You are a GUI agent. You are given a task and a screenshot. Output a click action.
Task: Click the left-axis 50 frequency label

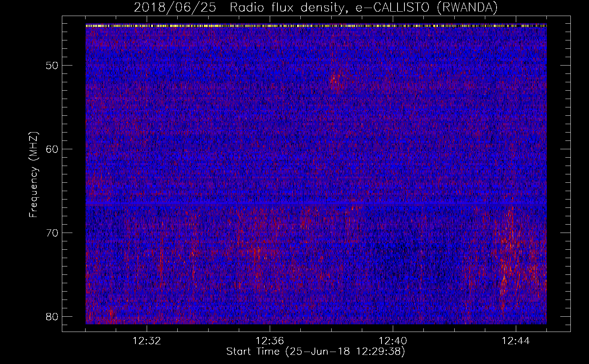tap(52, 66)
